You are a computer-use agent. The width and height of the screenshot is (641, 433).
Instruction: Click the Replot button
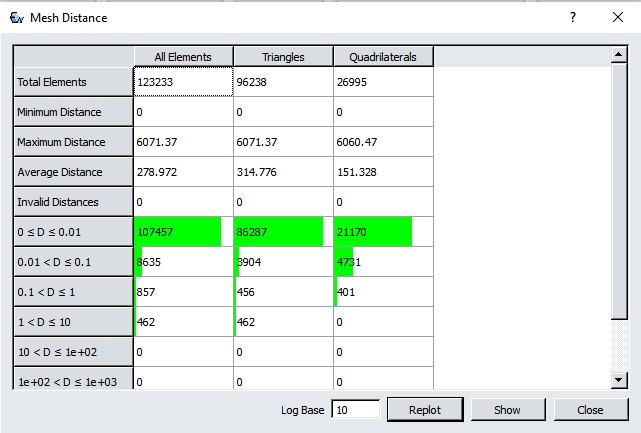coord(426,410)
